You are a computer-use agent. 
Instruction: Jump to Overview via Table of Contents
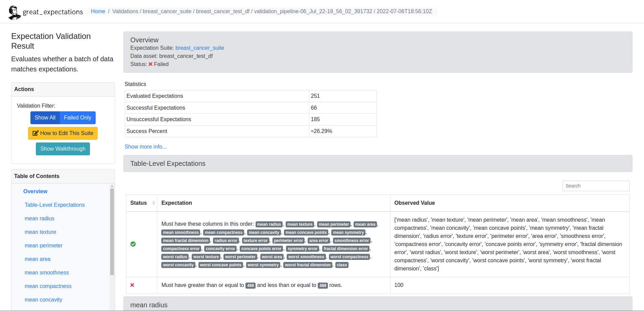pyautogui.click(x=35, y=191)
